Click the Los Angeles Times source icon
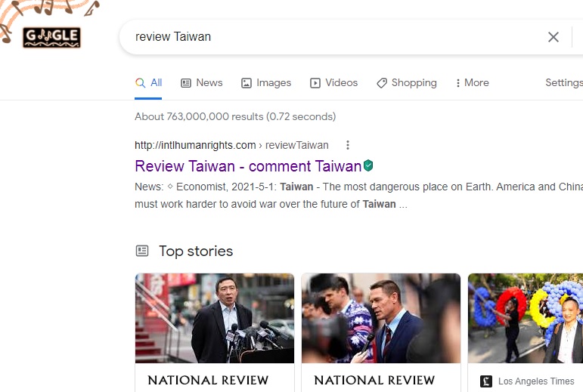The height and width of the screenshot is (392, 583). coord(486,381)
